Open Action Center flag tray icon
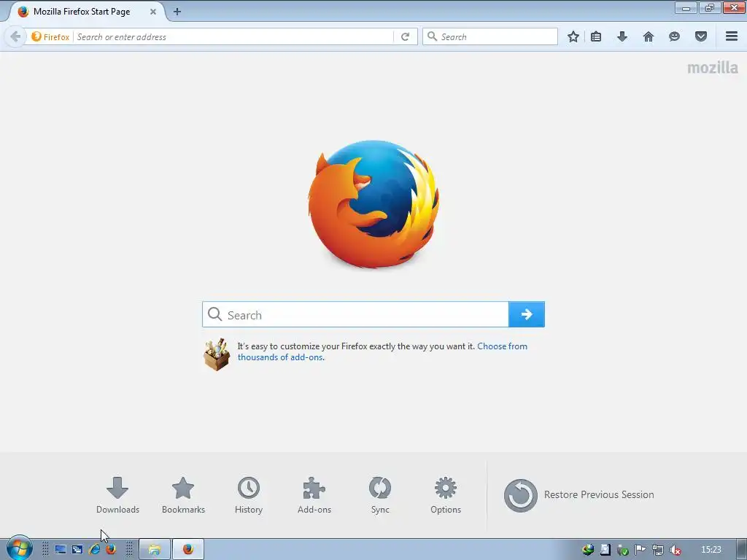This screenshot has height=560, width=747. point(640,550)
